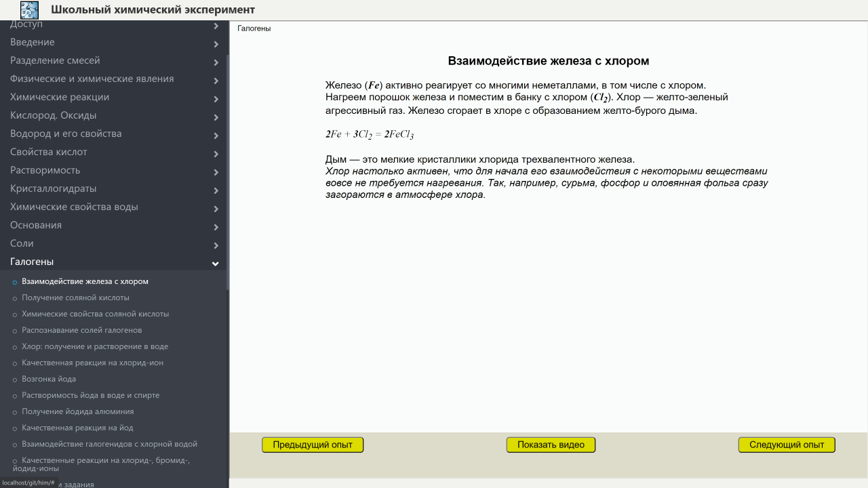Click the Галогены breadcrumb link
The height and width of the screenshot is (488, 868).
[x=254, y=28]
